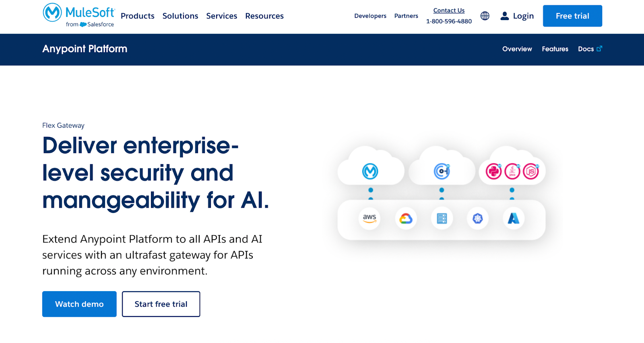This screenshot has width=644, height=343.
Task: Click the Node.js icon in the cloud
Action: [531, 171]
